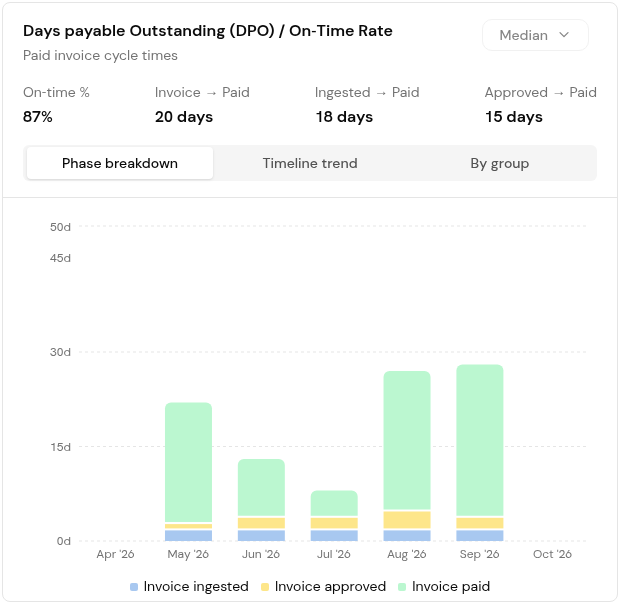Click the Sep '26 green paid bar segment
Viewport: 620px width, 604px height.
480,440
